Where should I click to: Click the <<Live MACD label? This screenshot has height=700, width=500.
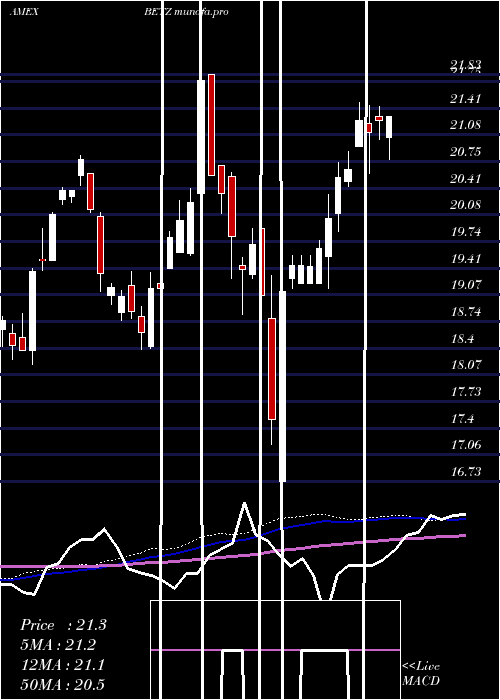click(421, 674)
